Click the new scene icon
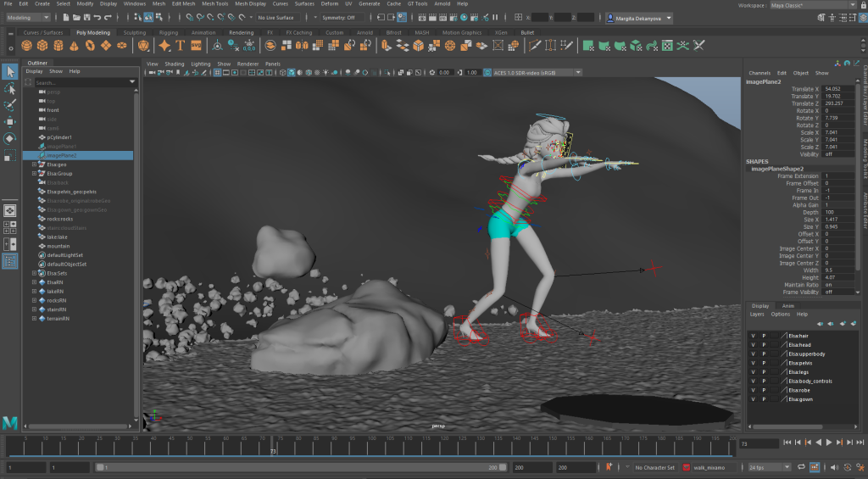The width and height of the screenshot is (868, 479). pos(66,18)
